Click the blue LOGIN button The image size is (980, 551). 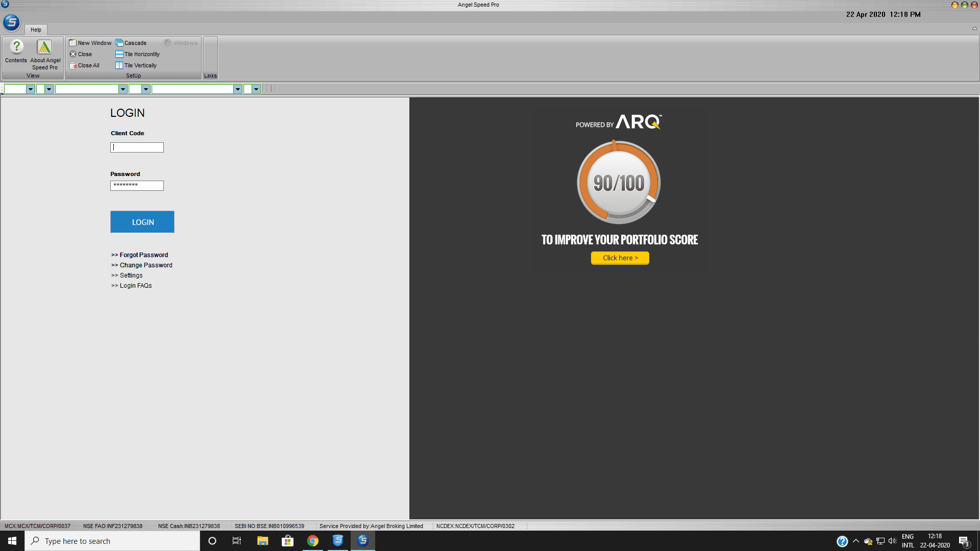(142, 222)
